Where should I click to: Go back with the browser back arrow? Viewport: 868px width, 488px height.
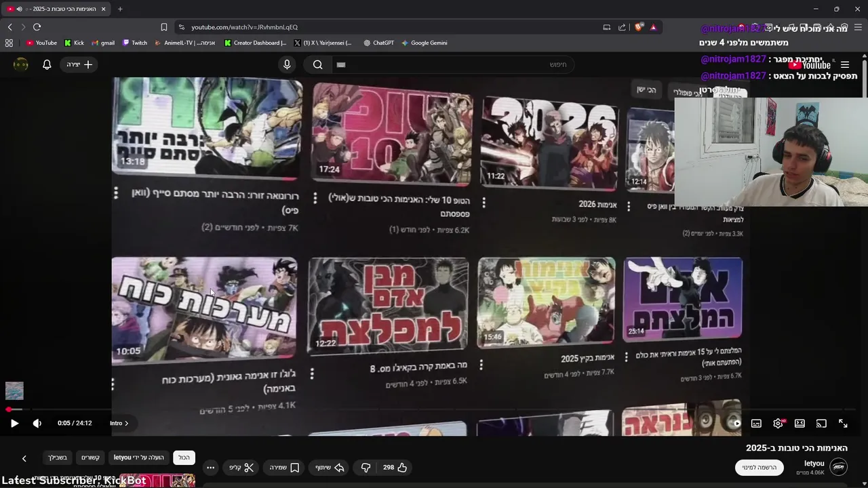coord(9,27)
